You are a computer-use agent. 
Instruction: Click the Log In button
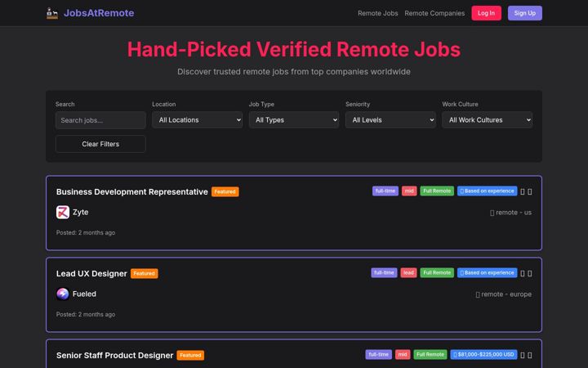tap(487, 13)
